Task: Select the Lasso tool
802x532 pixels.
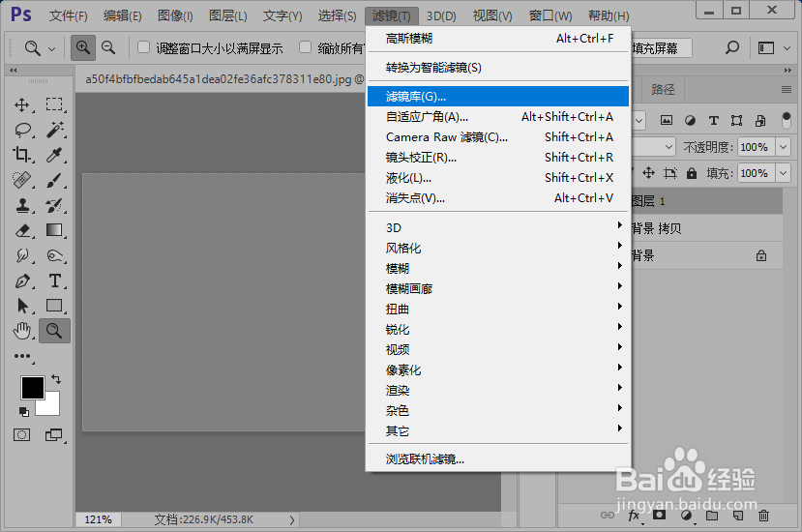Action: pos(22,130)
